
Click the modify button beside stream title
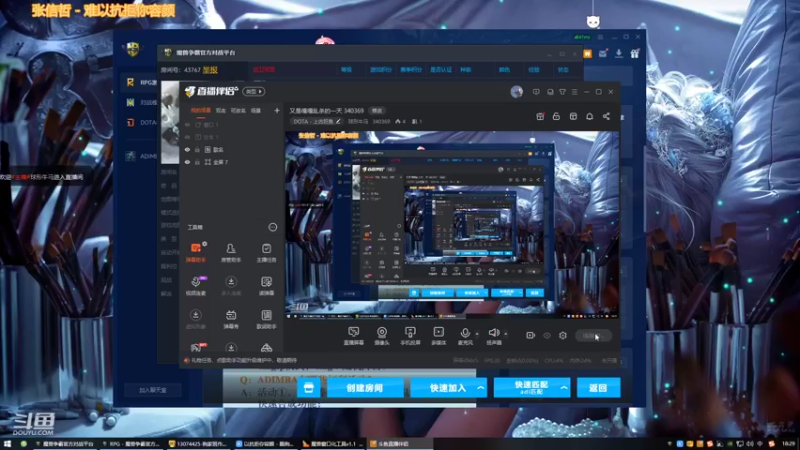point(377,110)
